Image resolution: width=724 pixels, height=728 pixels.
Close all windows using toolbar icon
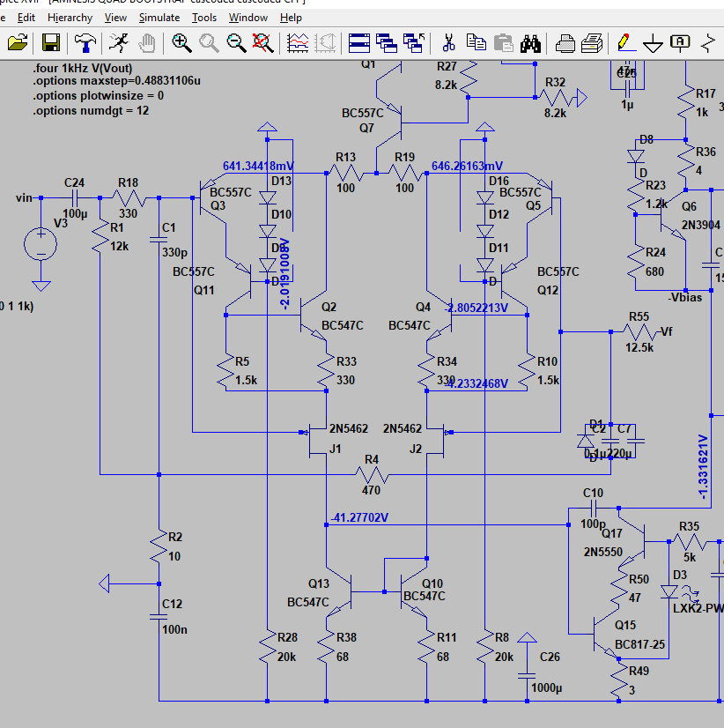[x=414, y=43]
